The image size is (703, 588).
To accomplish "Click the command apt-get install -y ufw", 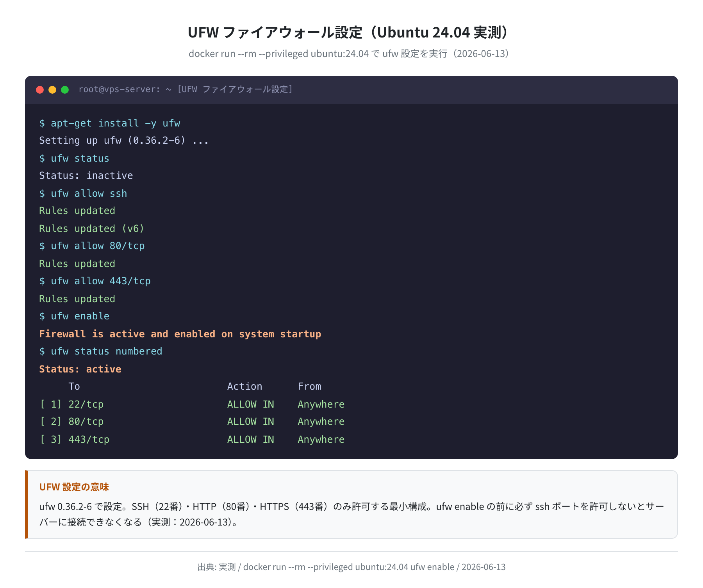I will (x=110, y=123).
